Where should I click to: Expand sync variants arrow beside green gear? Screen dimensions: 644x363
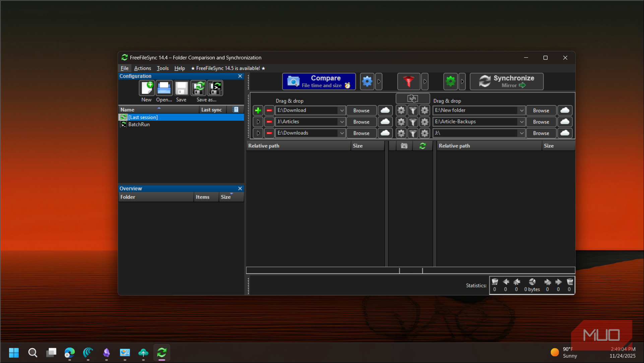(462, 82)
